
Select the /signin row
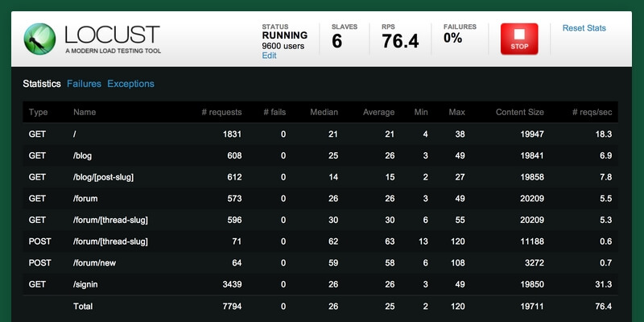[x=322, y=284]
